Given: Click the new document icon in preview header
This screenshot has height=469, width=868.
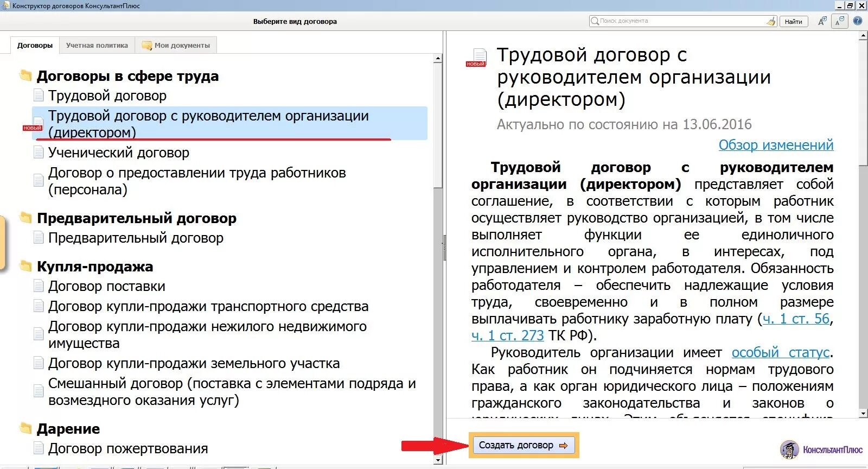Looking at the screenshot, I should [x=478, y=58].
